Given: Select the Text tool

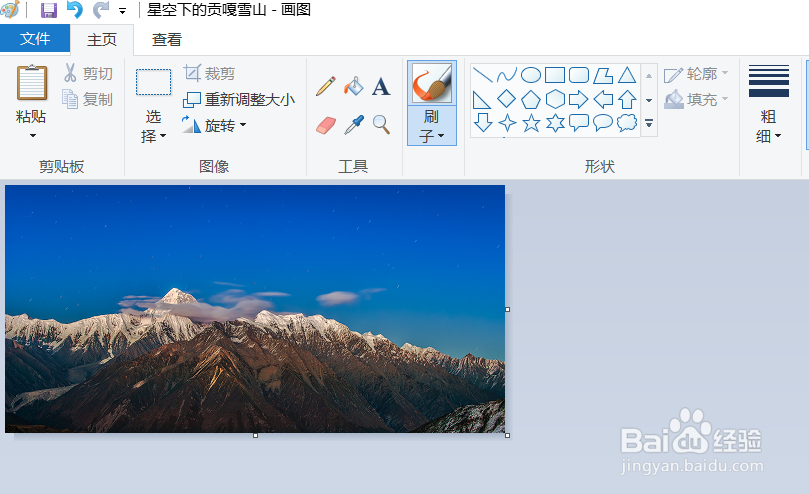Looking at the screenshot, I should 381,87.
